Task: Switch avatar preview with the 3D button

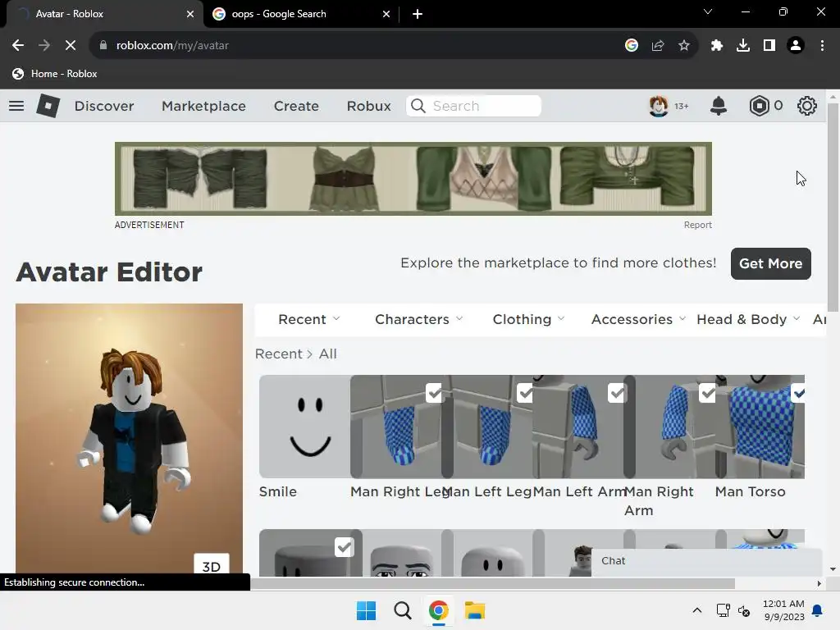Action: click(x=211, y=565)
